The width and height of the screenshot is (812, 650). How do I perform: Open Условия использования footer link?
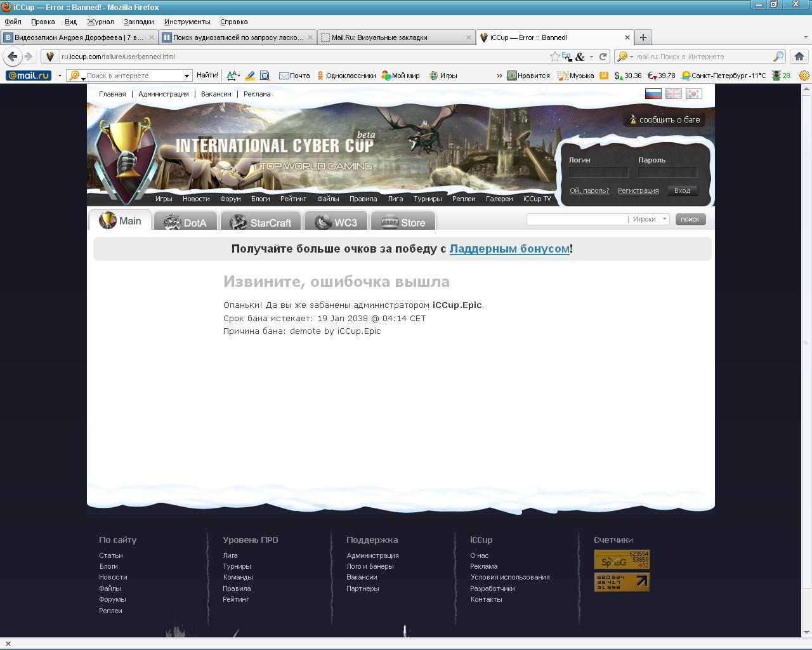[510, 577]
